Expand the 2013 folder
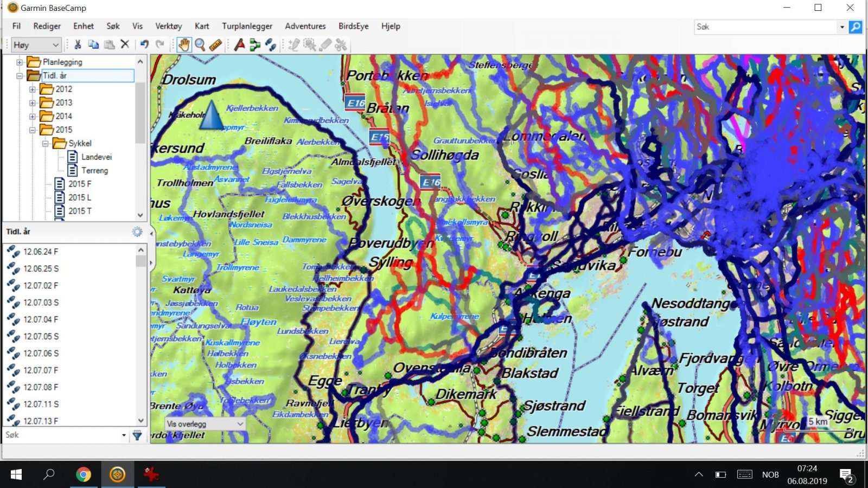The width and height of the screenshot is (868, 488). (x=33, y=103)
